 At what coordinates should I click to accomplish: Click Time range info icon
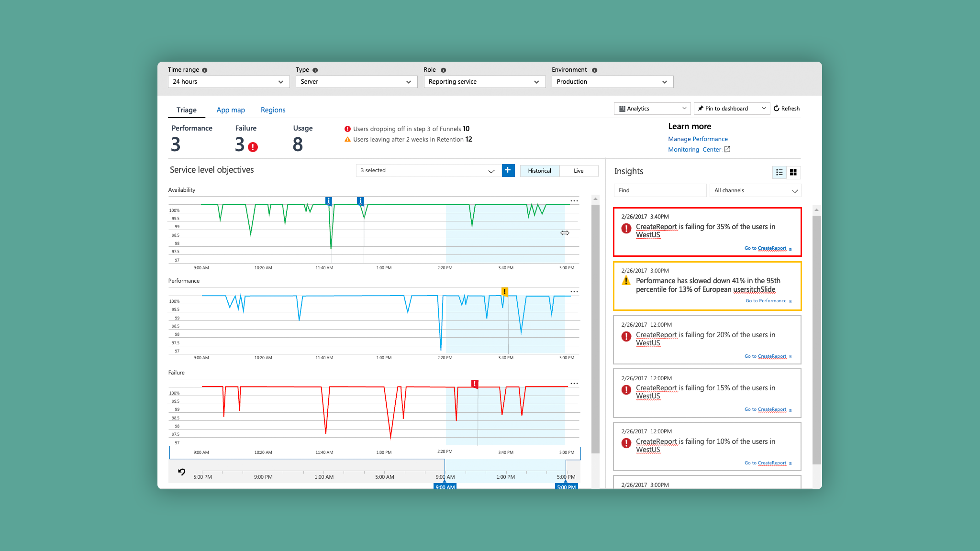(205, 70)
